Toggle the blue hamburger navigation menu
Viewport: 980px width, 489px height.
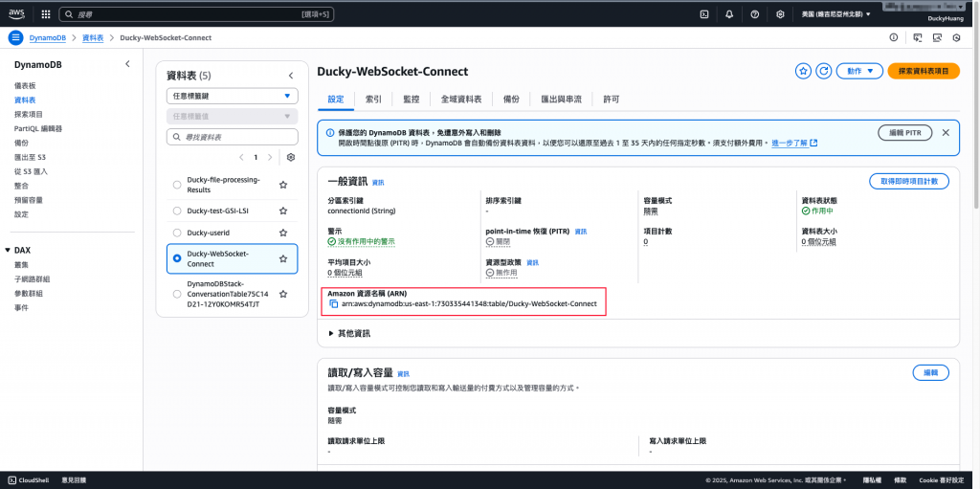pyautogui.click(x=16, y=37)
